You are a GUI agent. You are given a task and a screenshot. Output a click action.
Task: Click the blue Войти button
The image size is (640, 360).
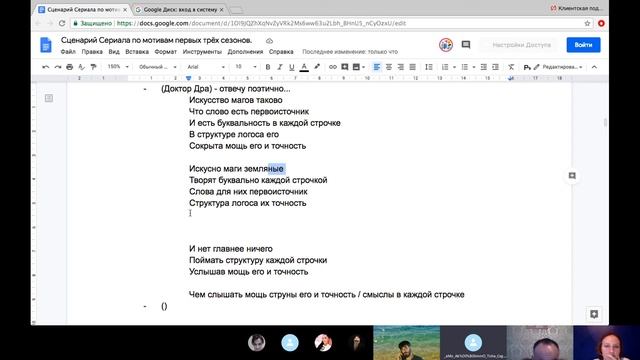tap(583, 45)
